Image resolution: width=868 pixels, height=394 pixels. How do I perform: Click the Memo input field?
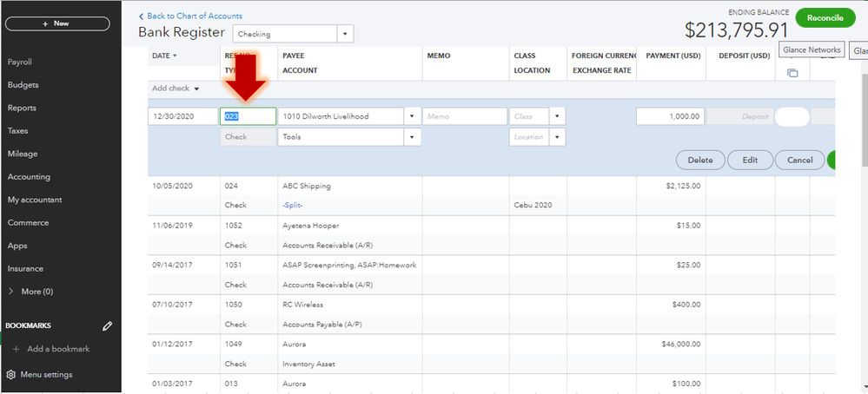(465, 116)
